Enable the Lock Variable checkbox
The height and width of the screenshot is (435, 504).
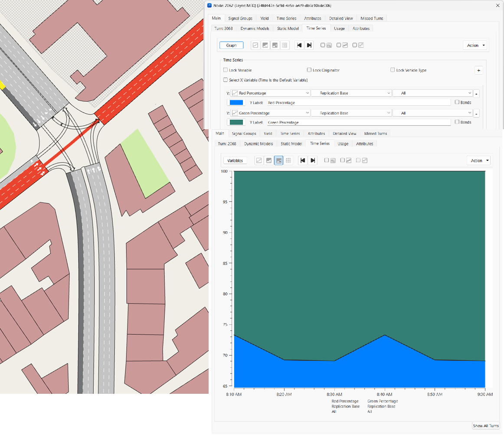[226, 70]
